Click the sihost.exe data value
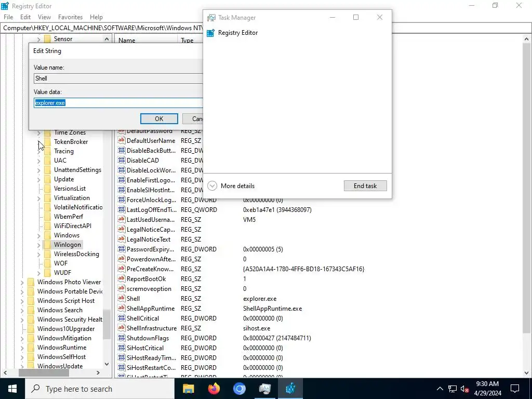The height and width of the screenshot is (399, 532). tap(257, 328)
